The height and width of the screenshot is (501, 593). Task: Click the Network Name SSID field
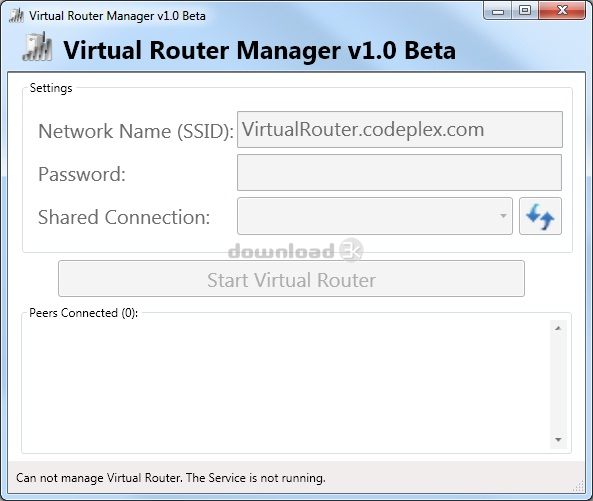coord(400,129)
